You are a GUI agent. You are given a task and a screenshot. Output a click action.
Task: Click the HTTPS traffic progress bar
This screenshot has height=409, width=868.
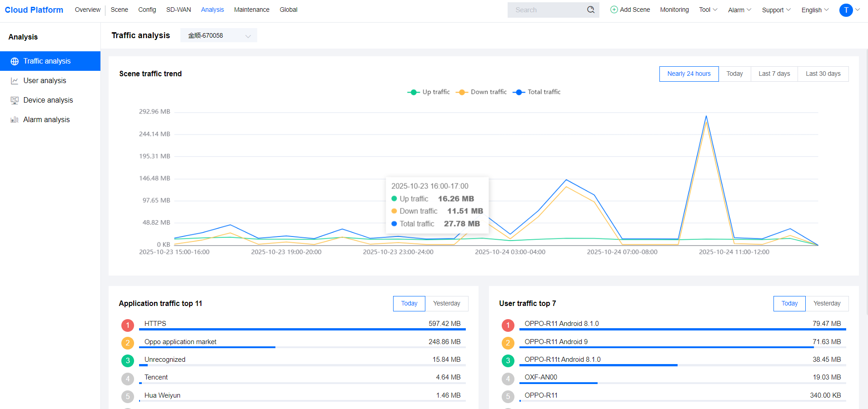(x=302, y=329)
